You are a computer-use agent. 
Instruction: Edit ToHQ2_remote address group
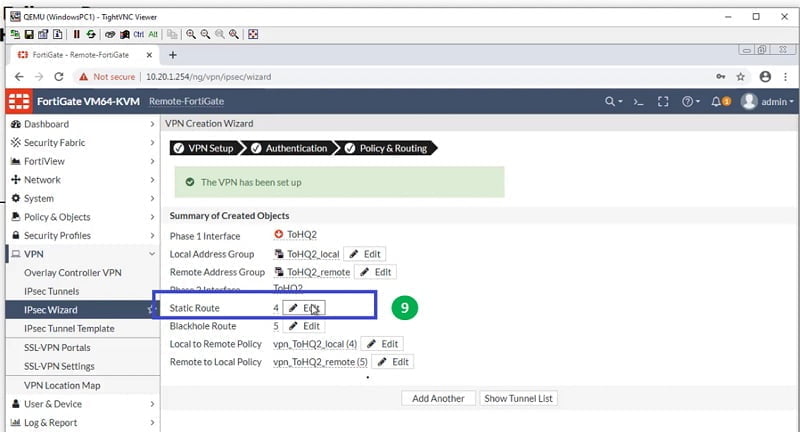[x=376, y=272]
